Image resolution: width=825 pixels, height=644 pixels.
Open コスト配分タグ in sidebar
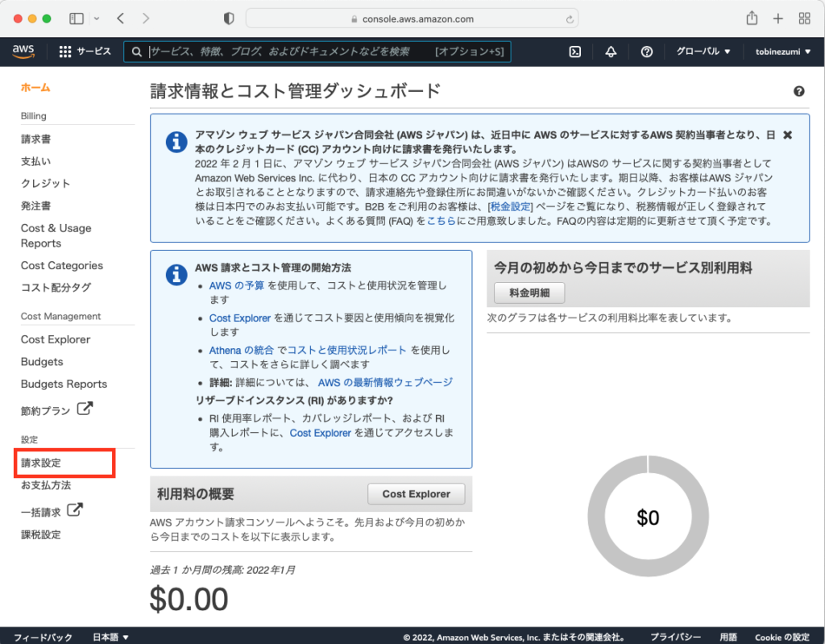(56, 288)
